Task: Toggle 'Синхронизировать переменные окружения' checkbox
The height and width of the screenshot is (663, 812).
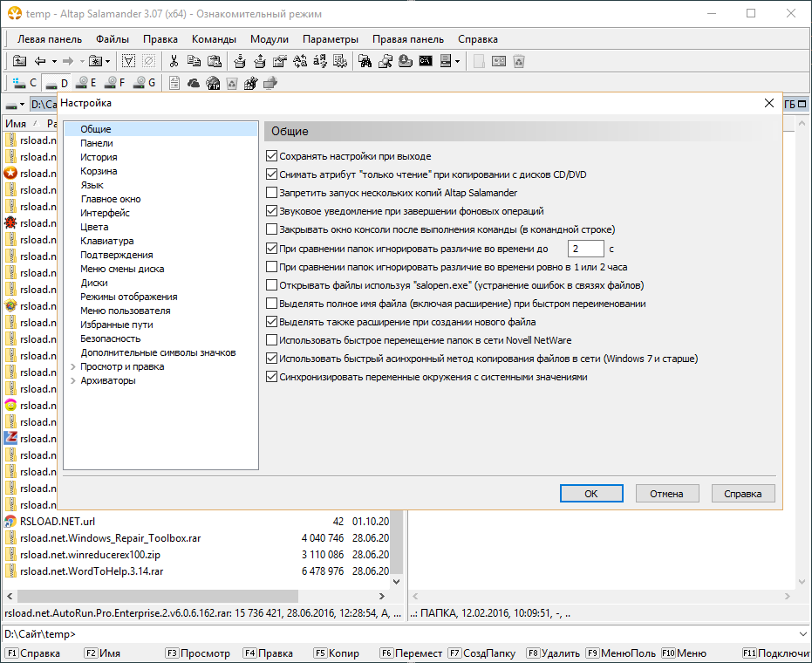Action: (271, 377)
